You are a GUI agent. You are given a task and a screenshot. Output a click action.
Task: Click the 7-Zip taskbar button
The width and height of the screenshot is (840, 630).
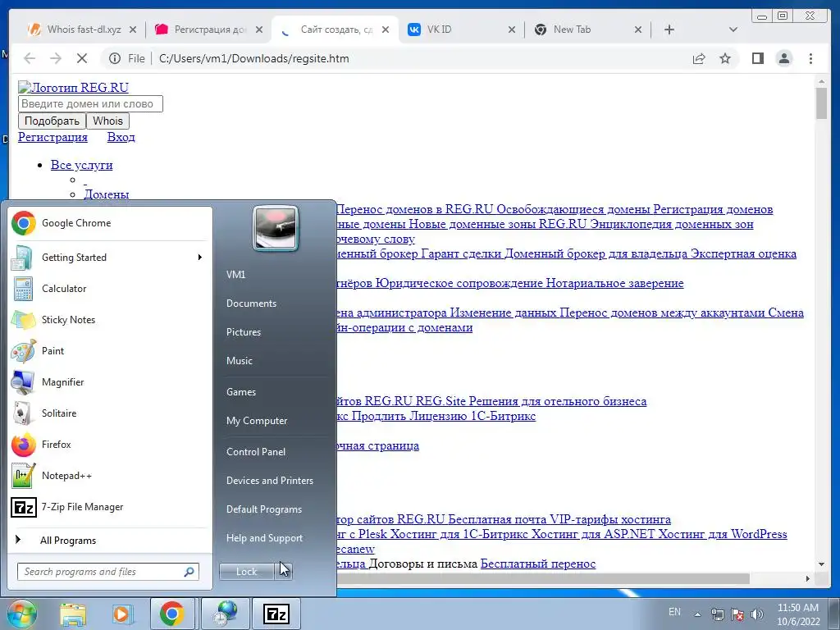point(276,614)
